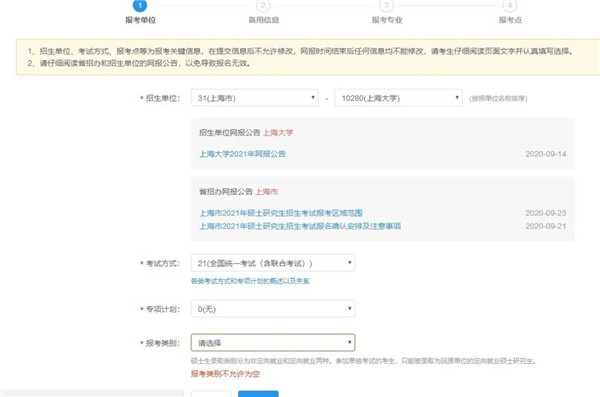Click red 上海大学 text beside 招生单位网报公告
The height and width of the screenshot is (397, 600).
pos(278,132)
